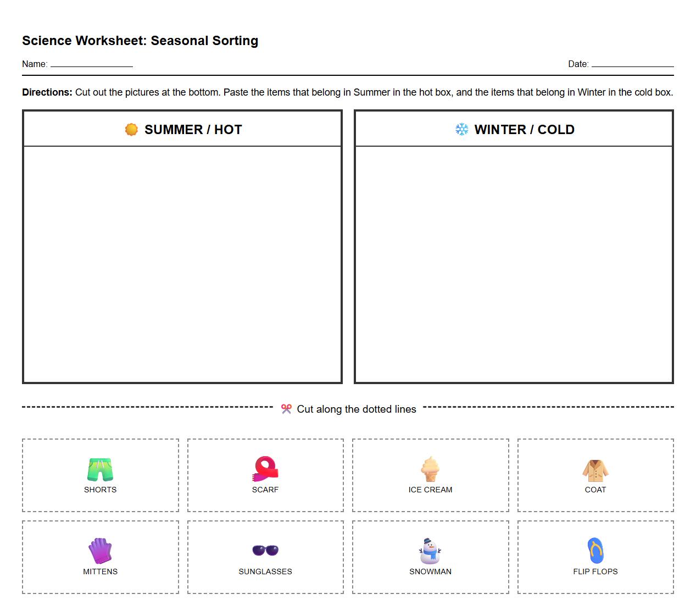The height and width of the screenshot is (616, 696).
Task: Select the SNOWMAN label text
Action: [x=431, y=571]
